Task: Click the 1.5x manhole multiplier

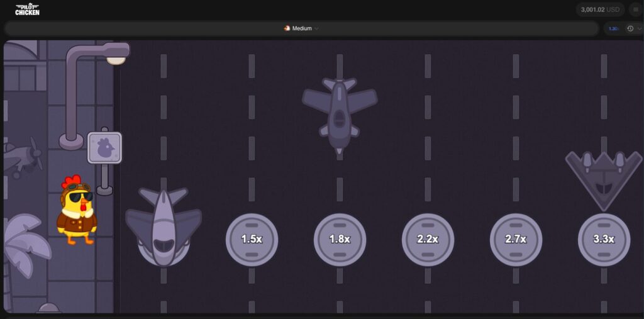Action: 252,240
